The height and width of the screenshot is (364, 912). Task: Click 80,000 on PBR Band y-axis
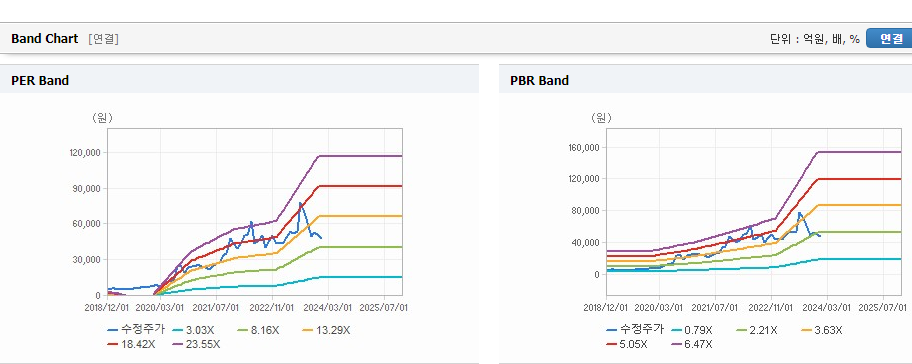tap(586, 210)
